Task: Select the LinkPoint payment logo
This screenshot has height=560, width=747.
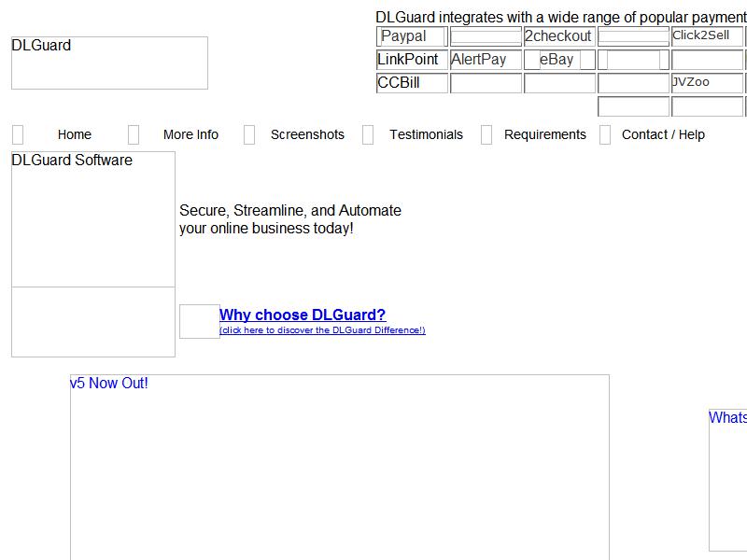Action: (x=412, y=60)
